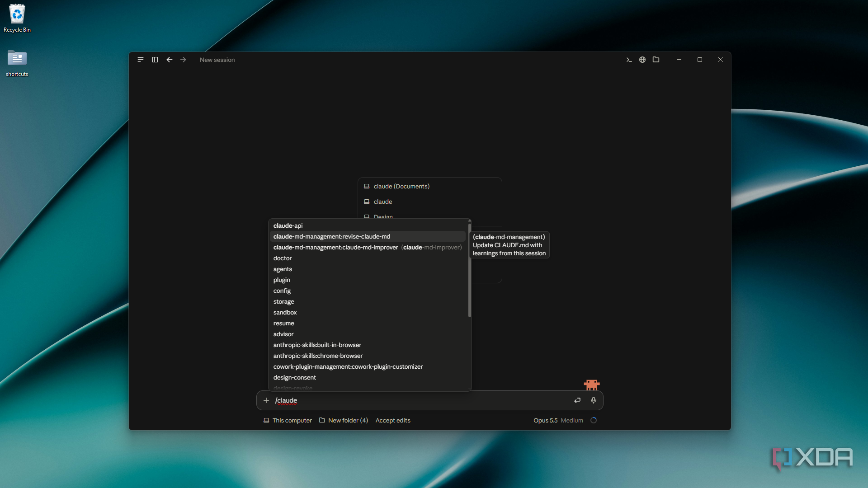Viewport: 868px width, 488px height.
Task: Click the plus attach icon
Action: (266, 400)
